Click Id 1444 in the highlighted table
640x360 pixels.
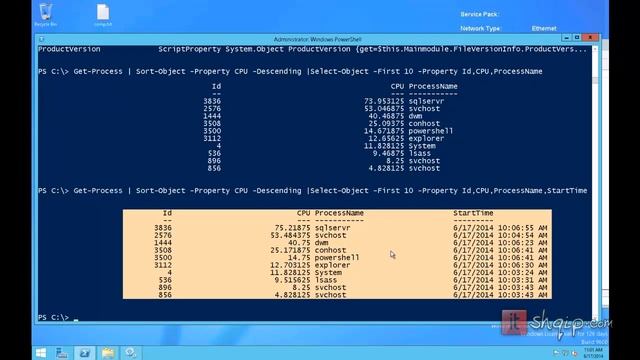coord(163,242)
